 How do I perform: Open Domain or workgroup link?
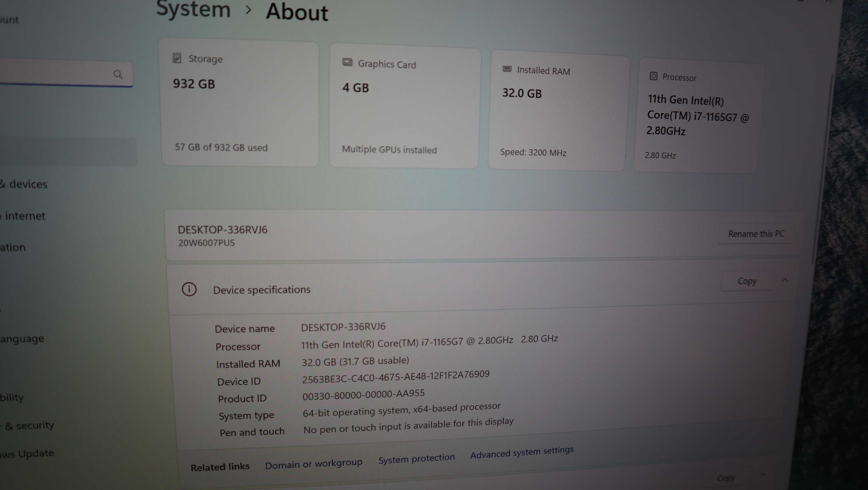[313, 464]
